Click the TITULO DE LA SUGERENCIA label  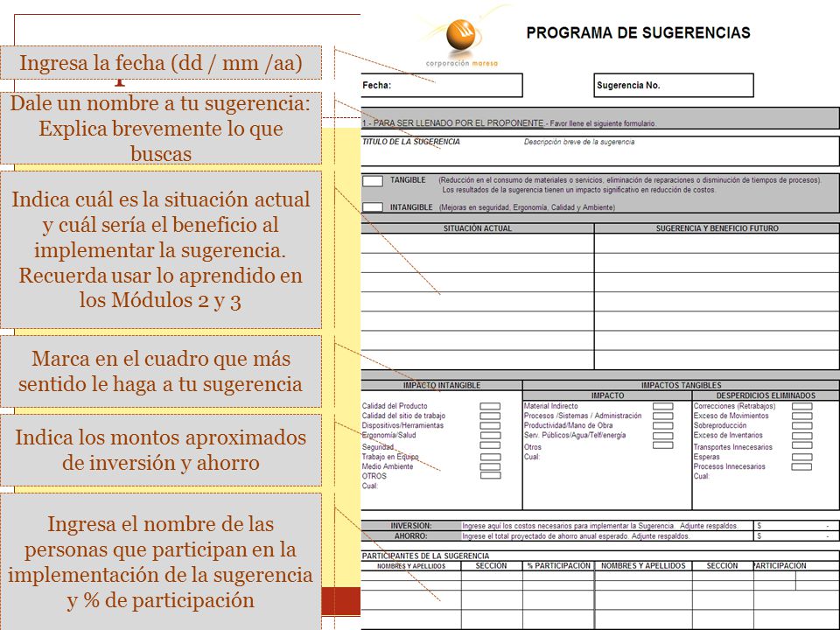pyautogui.click(x=411, y=142)
